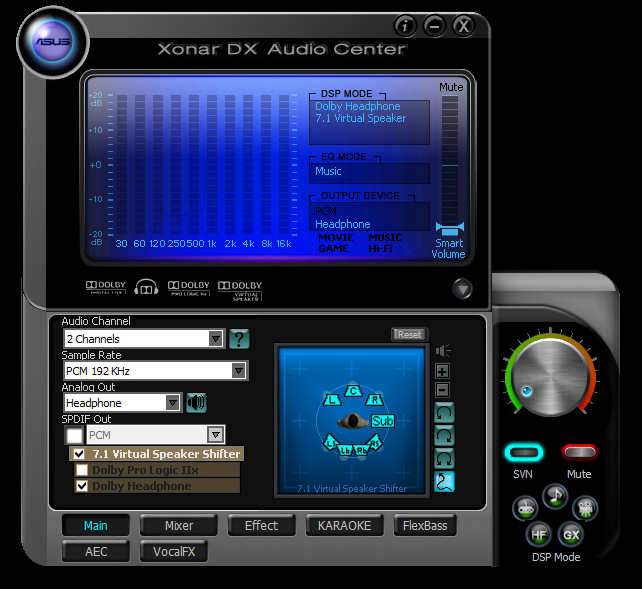Uncheck the Dolby Headphone checkbox

pos(82,486)
